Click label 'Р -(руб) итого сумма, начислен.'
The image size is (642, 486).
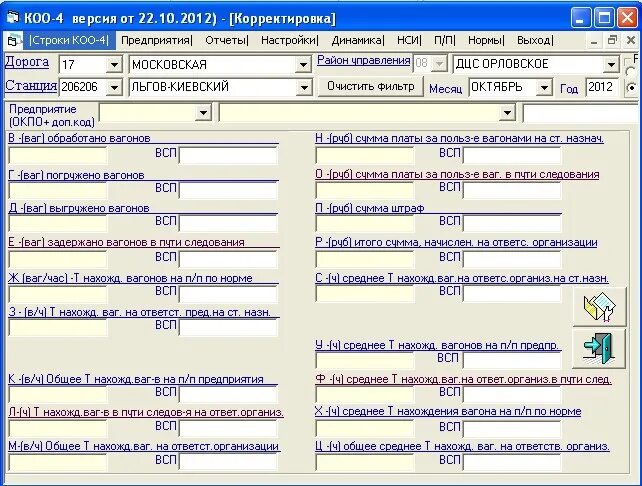pos(456,242)
